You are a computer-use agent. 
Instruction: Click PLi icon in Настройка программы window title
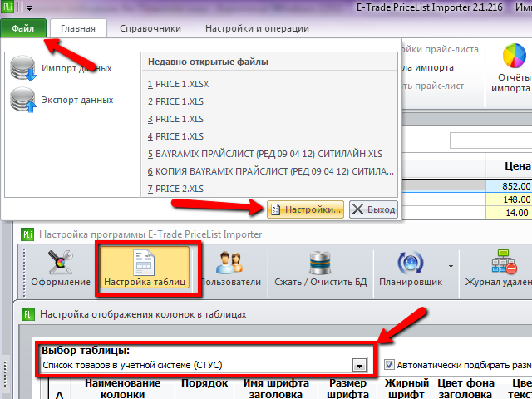coord(27,234)
